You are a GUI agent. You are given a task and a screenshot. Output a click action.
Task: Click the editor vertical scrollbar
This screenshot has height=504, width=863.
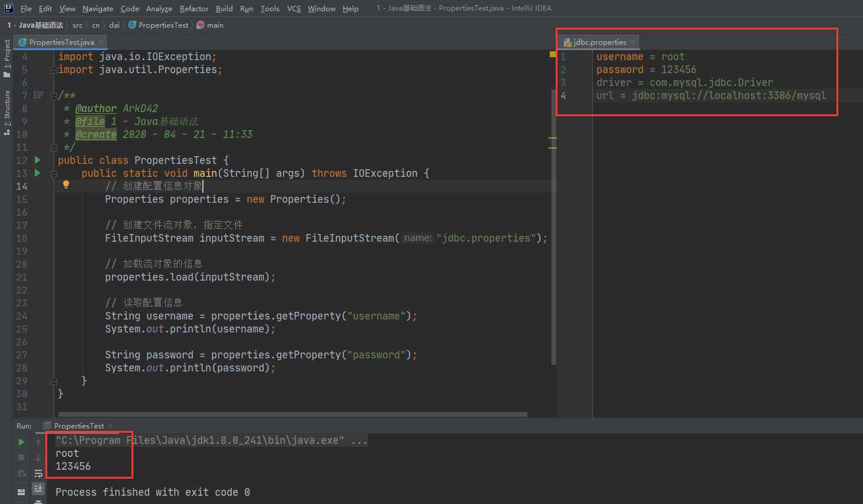[x=554, y=227]
